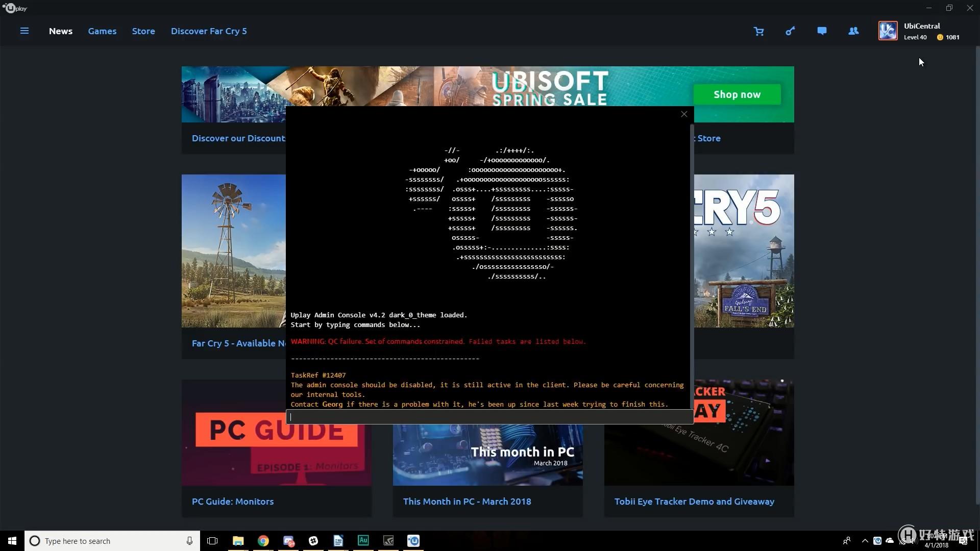This screenshot has width=980, height=551.
Task: Click the red QC failure warning text
Action: click(x=438, y=342)
